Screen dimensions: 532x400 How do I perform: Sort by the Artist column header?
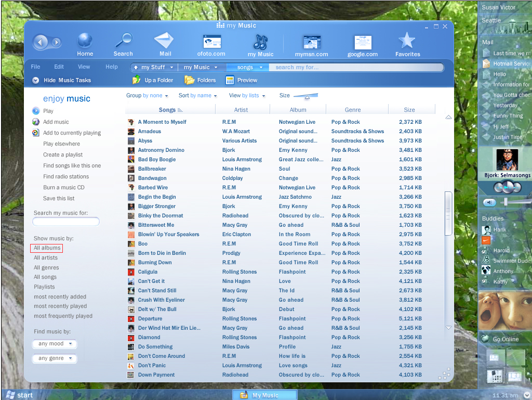[x=241, y=110]
